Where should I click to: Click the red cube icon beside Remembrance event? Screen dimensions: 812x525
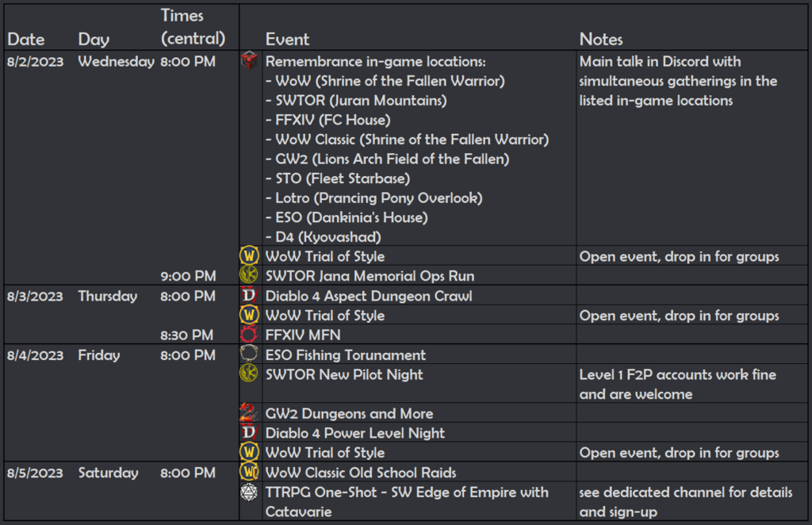point(249,60)
